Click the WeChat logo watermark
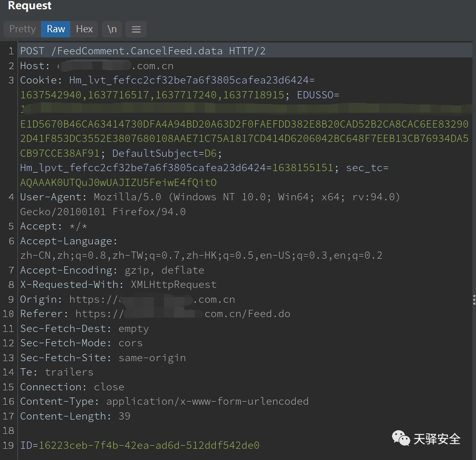 pyautogui.click(x=401, y=438)
